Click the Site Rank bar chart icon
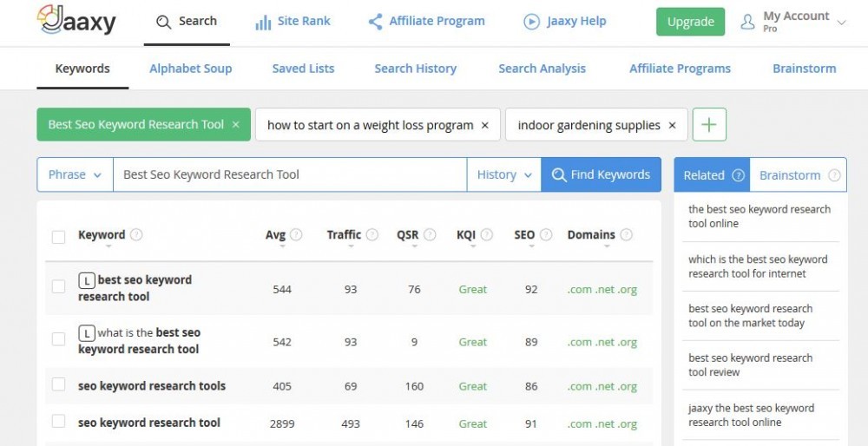 (263, 23)
